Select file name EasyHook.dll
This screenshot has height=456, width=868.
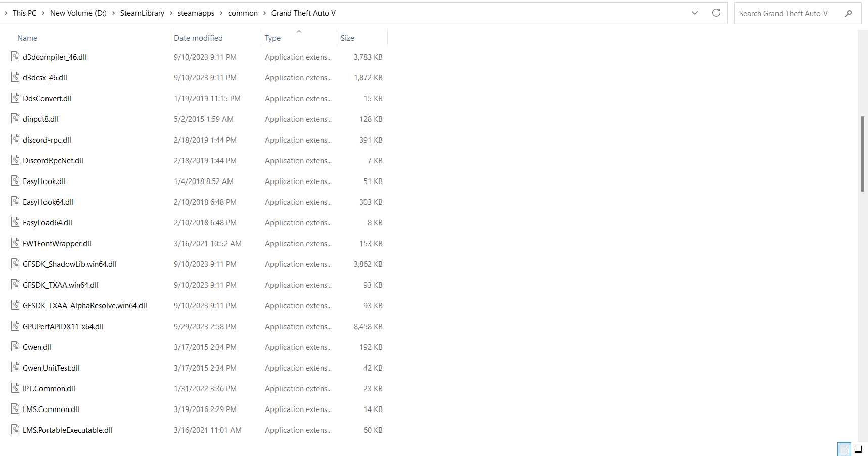[44, 181]
